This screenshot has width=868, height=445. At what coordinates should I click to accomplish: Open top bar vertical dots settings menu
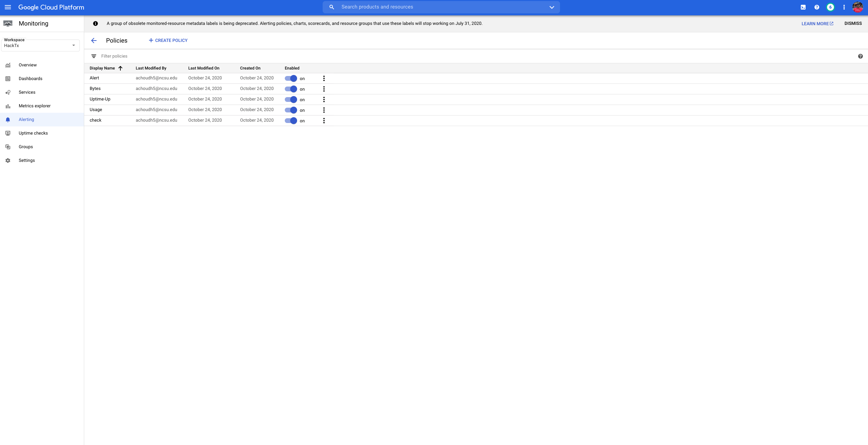pyautogui.click(x=844, y=7)
